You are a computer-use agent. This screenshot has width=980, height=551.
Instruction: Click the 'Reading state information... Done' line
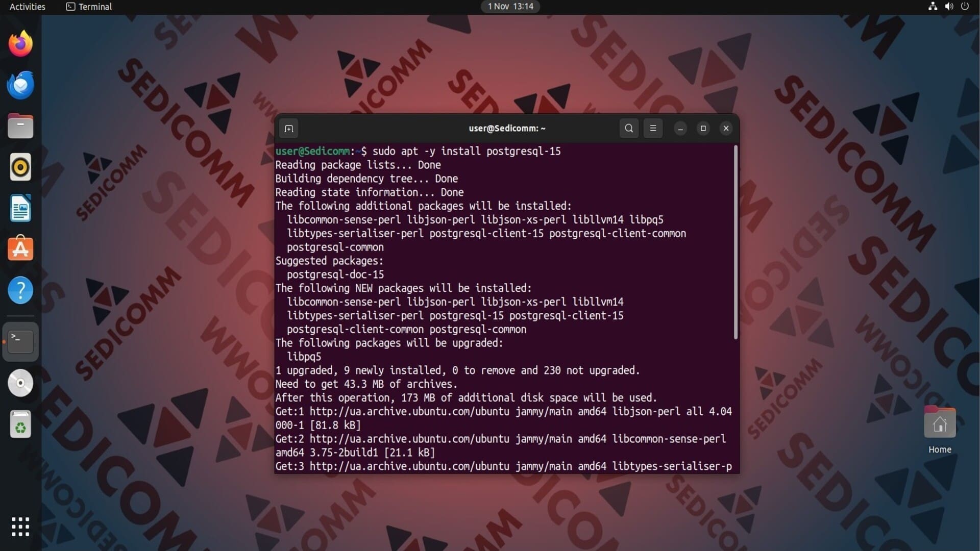point(370,193)
